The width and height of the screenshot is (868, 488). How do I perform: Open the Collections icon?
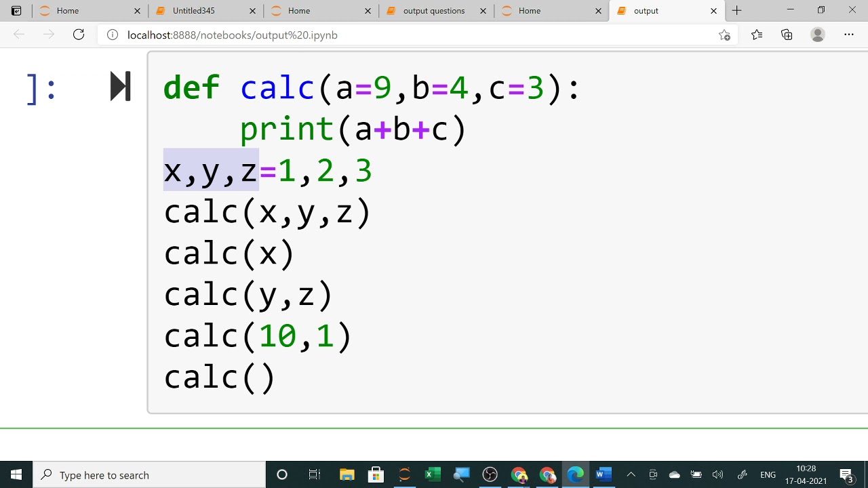tap(787, 35)
